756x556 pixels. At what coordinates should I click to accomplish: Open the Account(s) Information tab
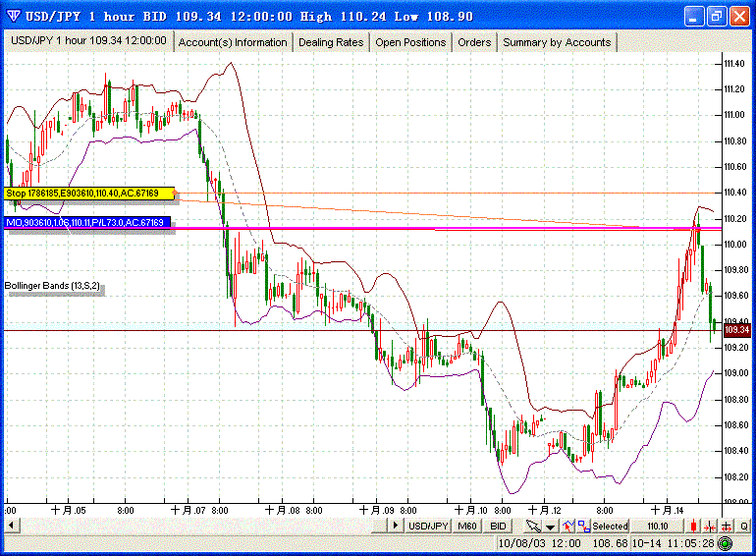point(233,42)
